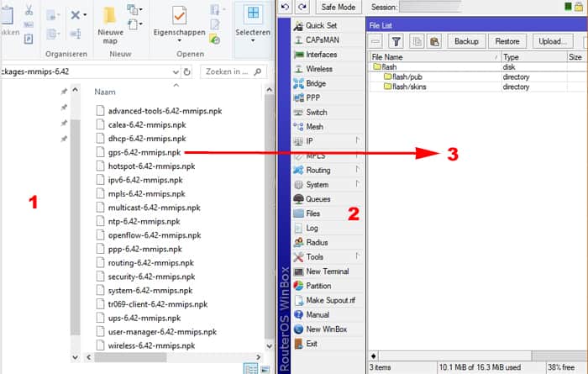
Task: Click the remove (minus) button in File List
Action: 376,41
